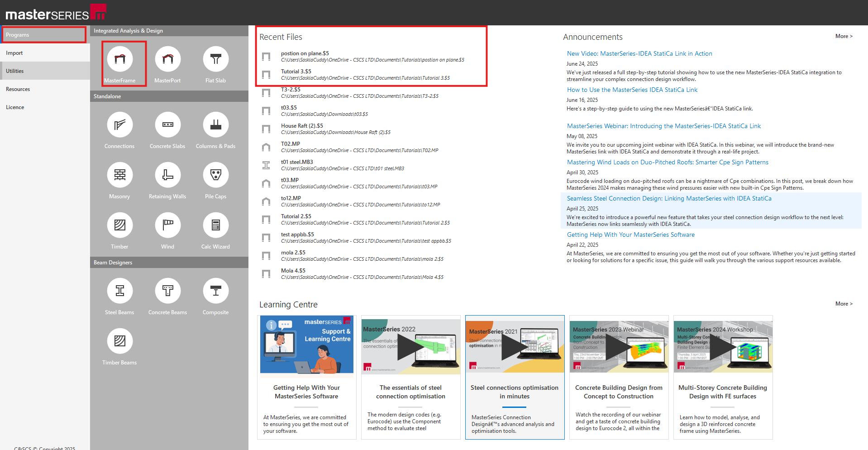Screen dimensions: 868x450
Task: Expand Announcements with the More link
Action: (844, 36)
